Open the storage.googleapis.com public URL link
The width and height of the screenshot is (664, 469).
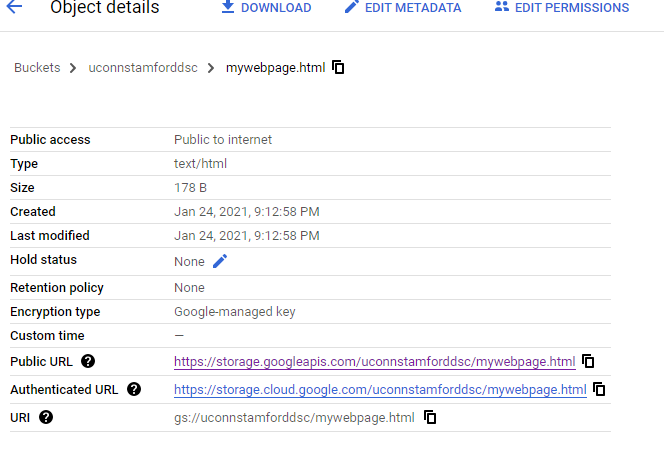coord(375,361)
